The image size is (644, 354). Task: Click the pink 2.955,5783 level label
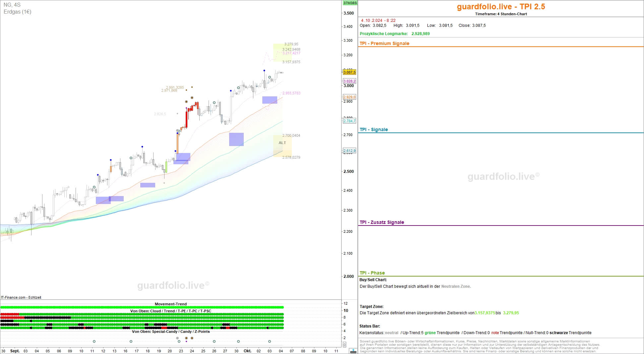click(x=291, y=93)
